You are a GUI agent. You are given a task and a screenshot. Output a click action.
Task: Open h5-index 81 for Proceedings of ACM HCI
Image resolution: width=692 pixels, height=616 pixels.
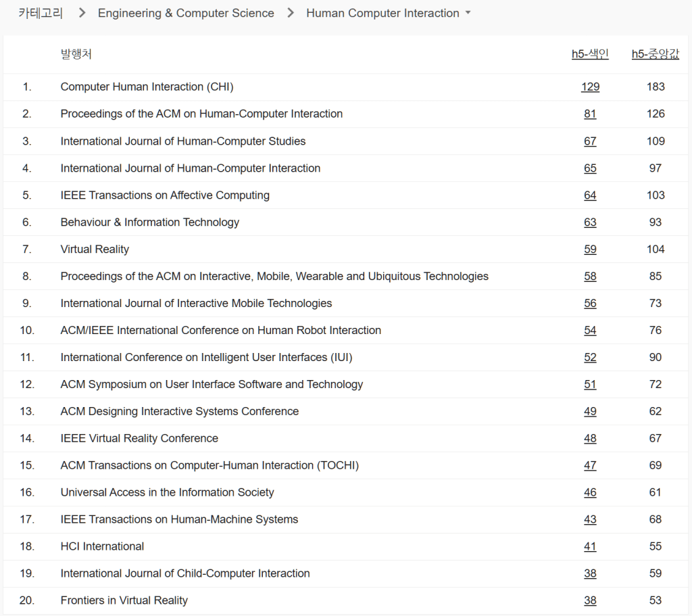click(x=590, y=114)
